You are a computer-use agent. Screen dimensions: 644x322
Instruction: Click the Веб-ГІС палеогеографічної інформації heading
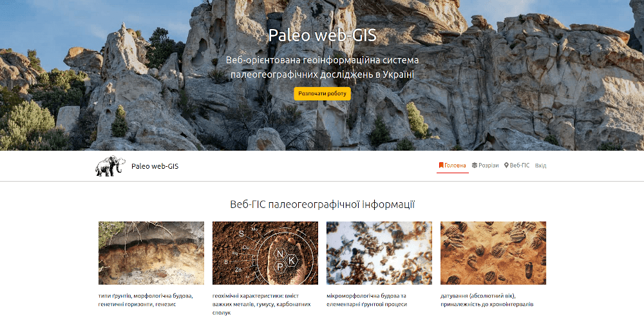(x=323, y=204)
